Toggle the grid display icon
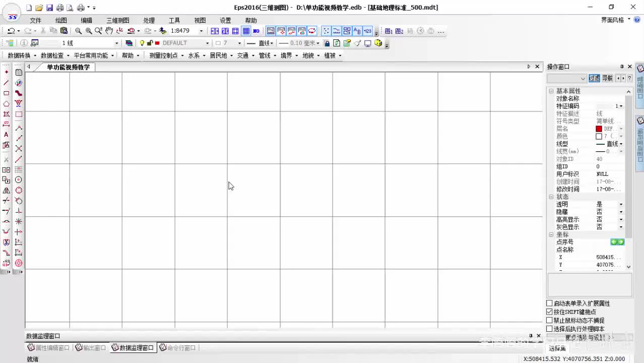Screen dimensions: 644x363 click(x=246, y=31)
